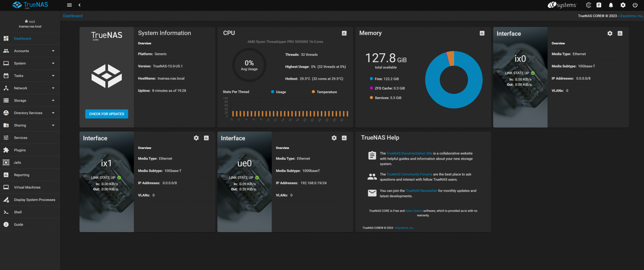Viewport: 644px width, 270px height.
Task: Open the task manager clipboard icon
Action: [x=599, y=5]
